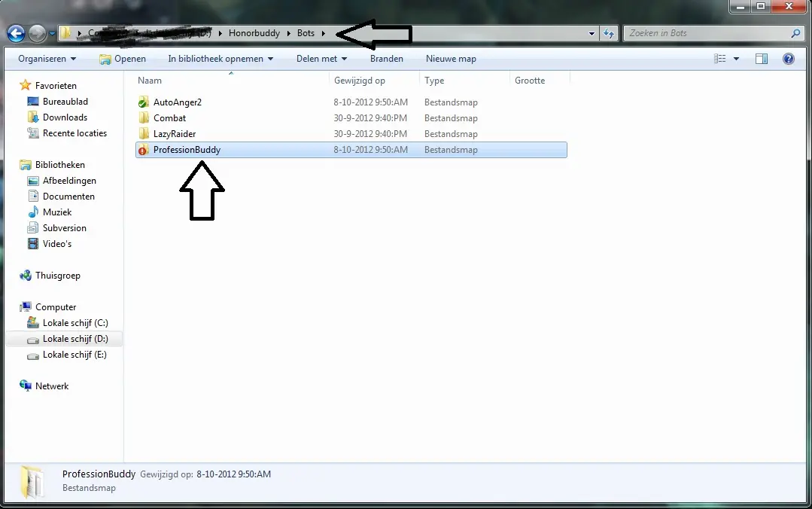The height and width of the screenshot is (509, 812).
Task: Click details pane ProfessionBuddy folder thumbnail
Action: click(x=32, y=482)
